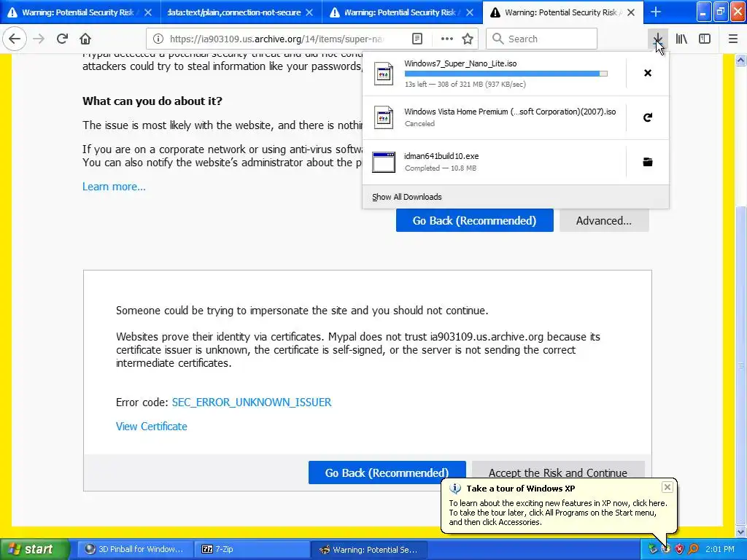747x560 pixels.
Task: Click the orange magnifier tray icon
Action: tap(693, 549)
